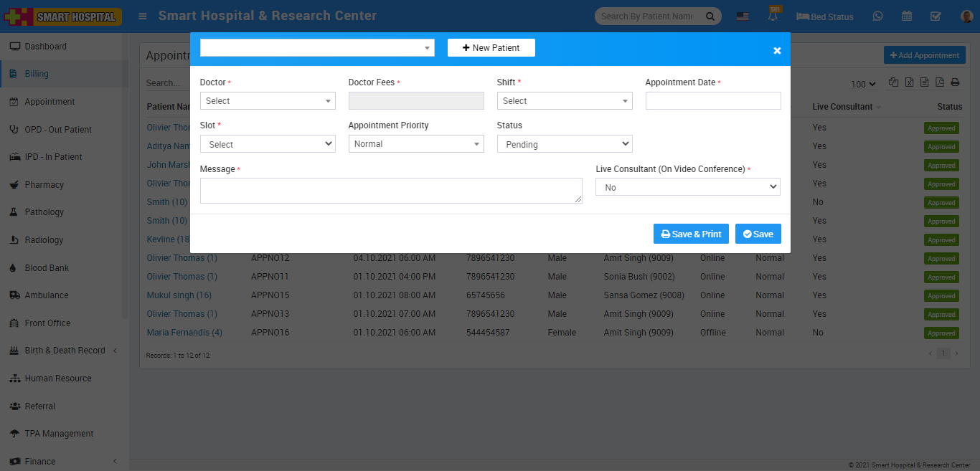Screen dimensions: 980x471
Task: Open the Slot dropdown
Action: [x=268, y=144]
